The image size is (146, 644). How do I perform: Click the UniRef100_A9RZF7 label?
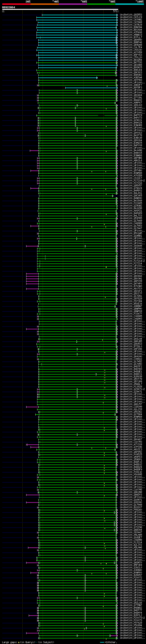point(131,85)
